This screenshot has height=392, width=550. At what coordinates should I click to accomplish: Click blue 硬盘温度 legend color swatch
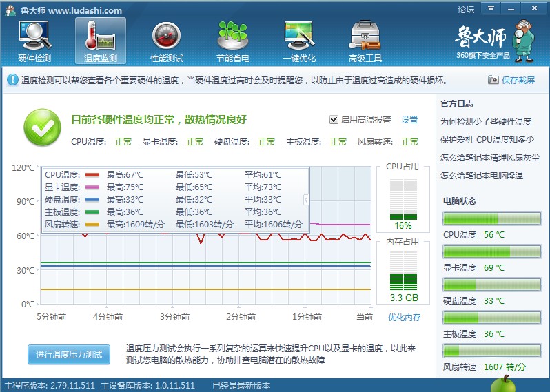click(92, 200)
